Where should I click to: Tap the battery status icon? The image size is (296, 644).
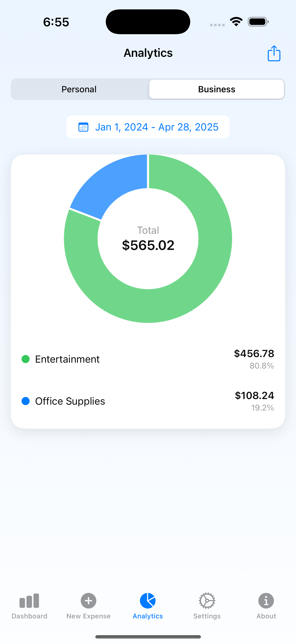pyautogui.click(x=258, y=22)
